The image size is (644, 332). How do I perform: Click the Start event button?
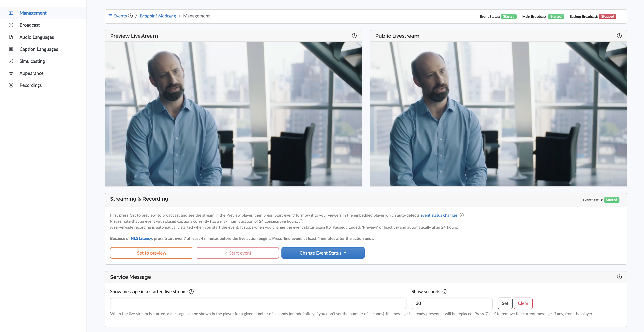tap(237, 253)
